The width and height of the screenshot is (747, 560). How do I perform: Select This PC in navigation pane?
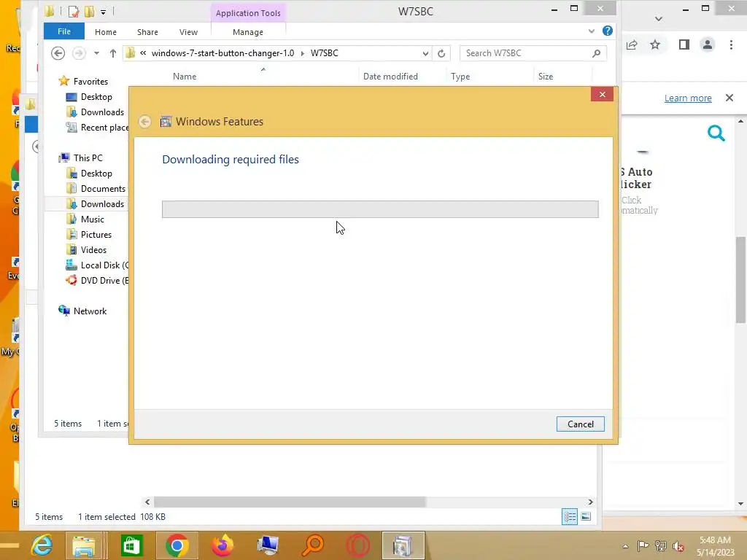point(88,157)
